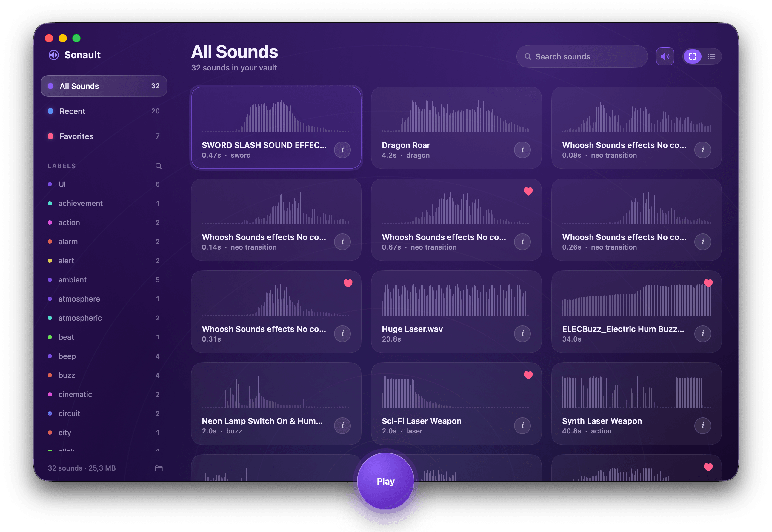The width and height of the screenshot is (772, 532).
Task: Filter by the alarm label
Action: point(104,242)
